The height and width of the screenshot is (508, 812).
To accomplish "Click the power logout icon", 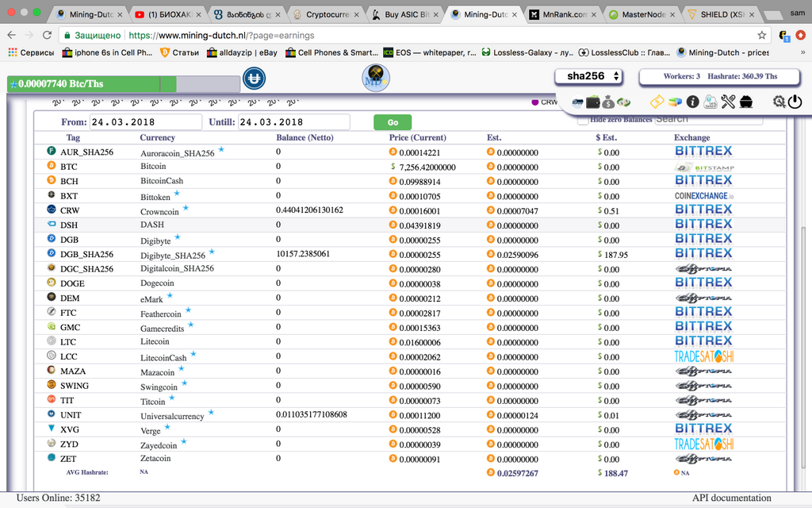I will [x=795, y=102].
